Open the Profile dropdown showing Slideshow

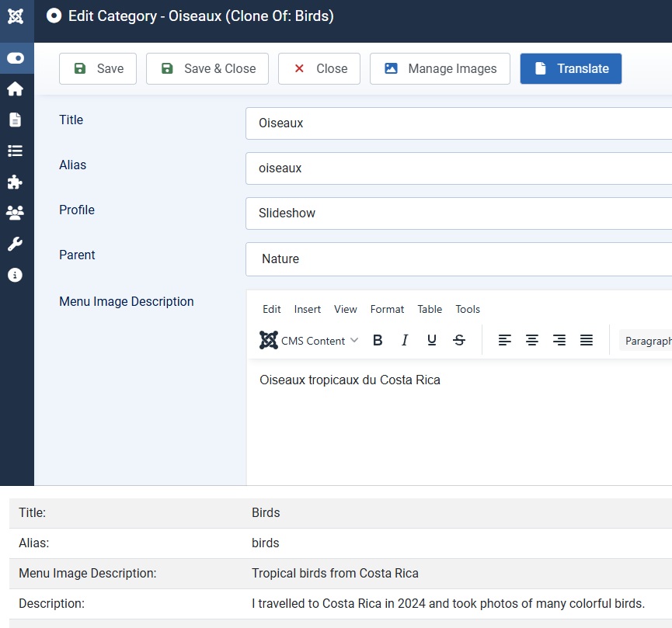[x=458, y=213]
